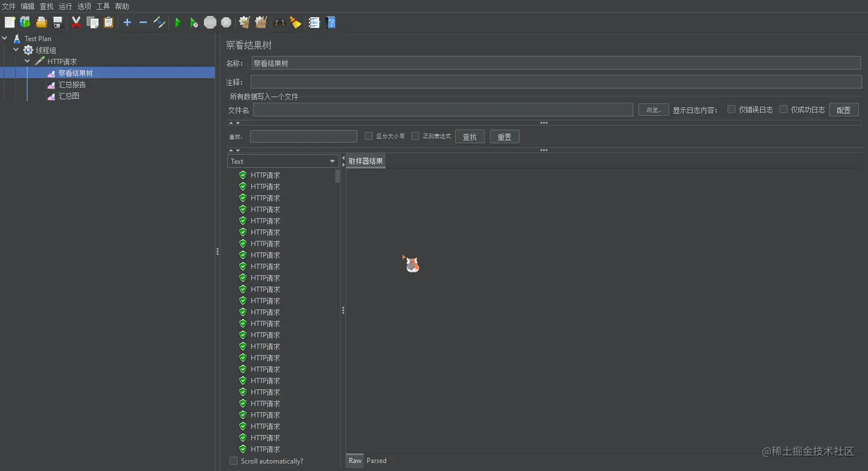Enable the 仅成功日志 checkbox
The height and width of the screenshot is (471, 868).
point(783,110)
